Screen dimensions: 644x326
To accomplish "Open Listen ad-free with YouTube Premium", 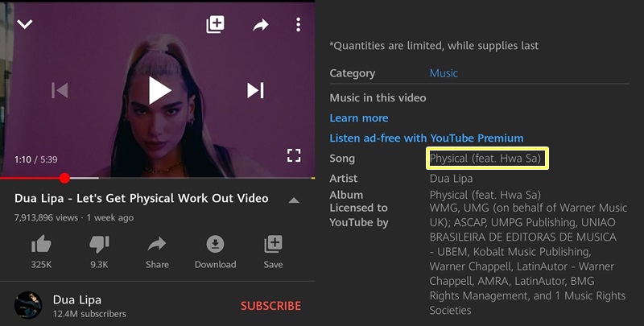I will pyautogui.click(x=427, y=138).
